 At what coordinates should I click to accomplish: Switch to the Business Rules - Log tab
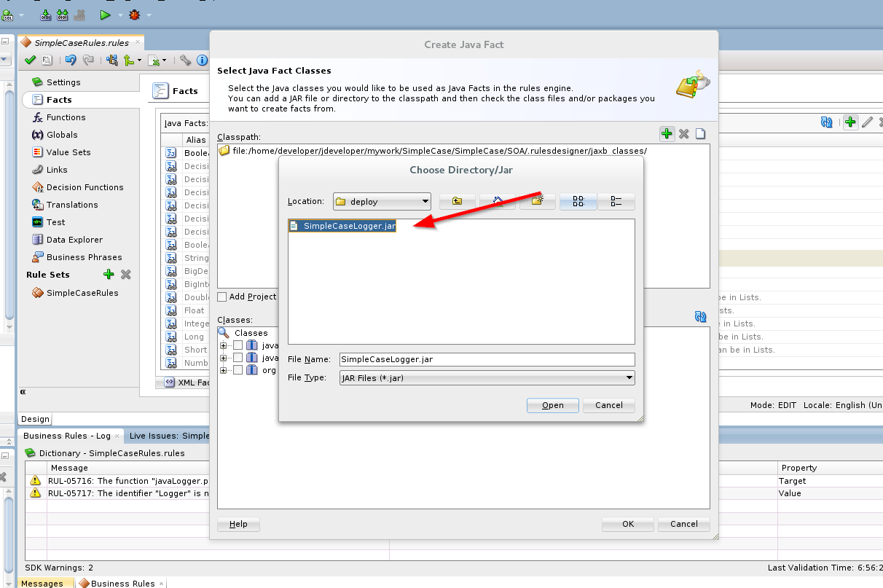point(67,436)
